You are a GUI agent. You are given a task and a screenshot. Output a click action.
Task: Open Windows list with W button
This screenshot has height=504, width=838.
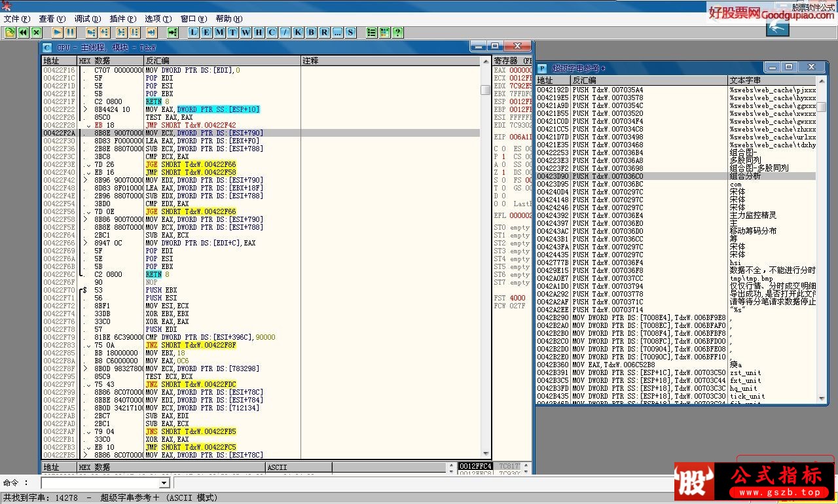click(246, 32)
